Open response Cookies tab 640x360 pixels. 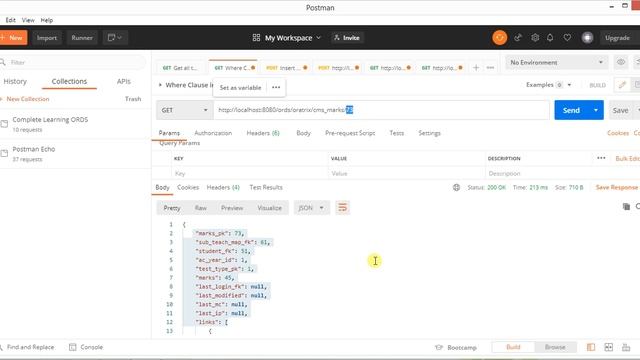(188, 187)
